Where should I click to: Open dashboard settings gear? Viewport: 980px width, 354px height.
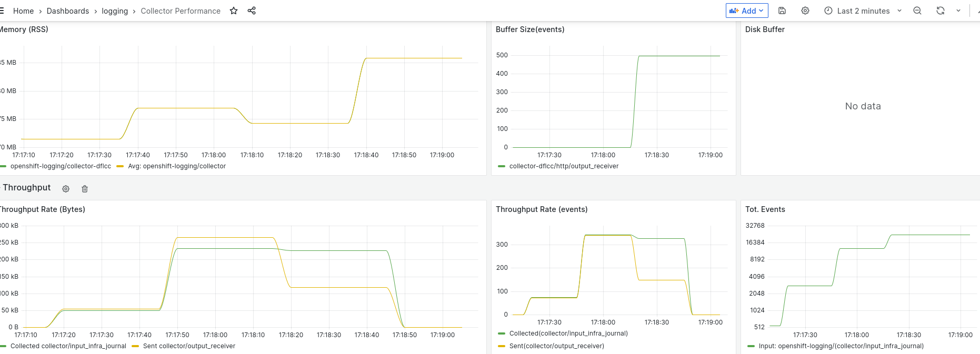click(x=805, y=11)
